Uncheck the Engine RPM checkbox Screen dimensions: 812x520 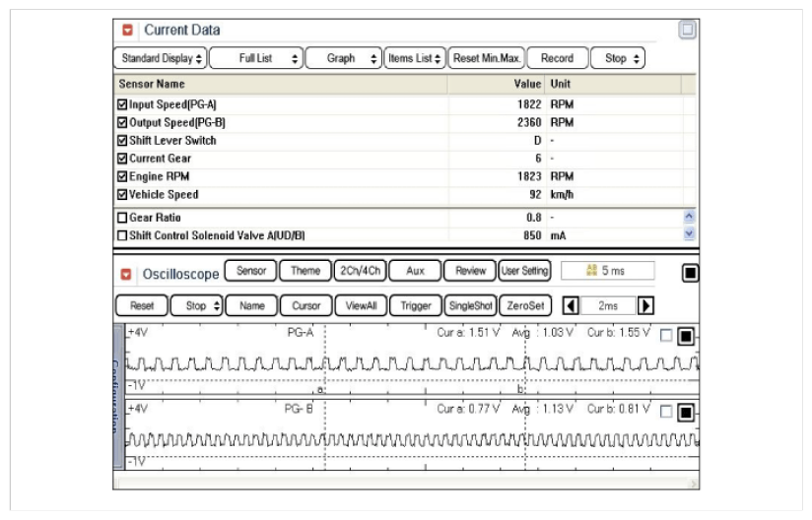[x=122, y=176]
